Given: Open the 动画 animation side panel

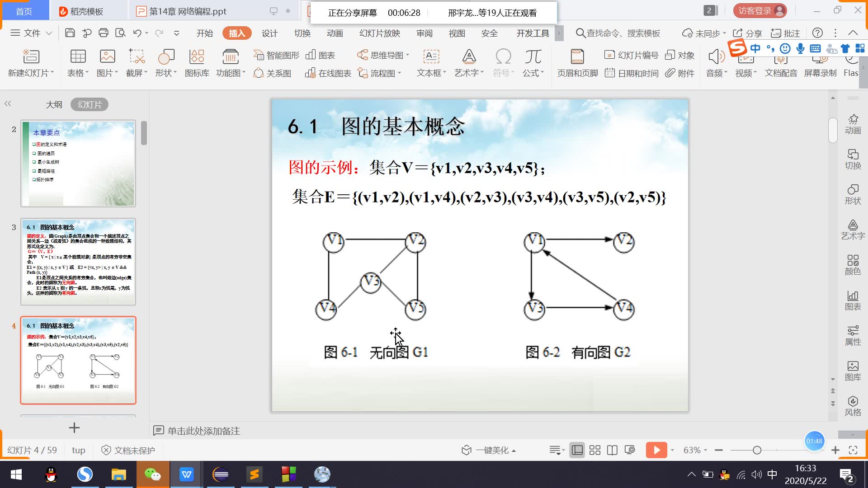Looking at the screenshot, I should pos(853,124).
